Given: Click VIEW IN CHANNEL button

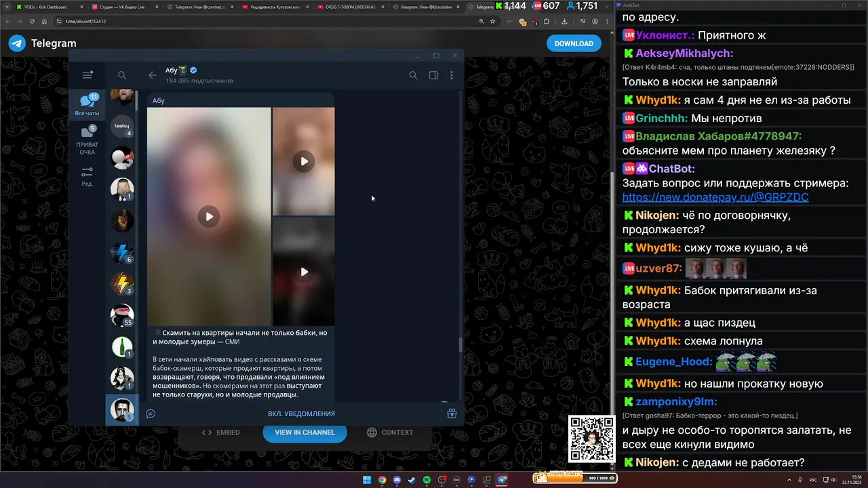Looking at the screenshot, I should pos(304,432).
